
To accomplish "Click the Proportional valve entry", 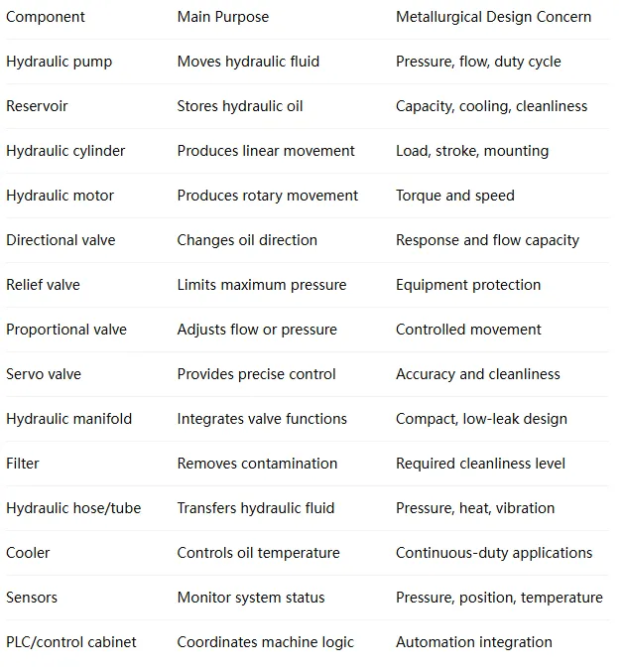I will click(x=66, y=330).
